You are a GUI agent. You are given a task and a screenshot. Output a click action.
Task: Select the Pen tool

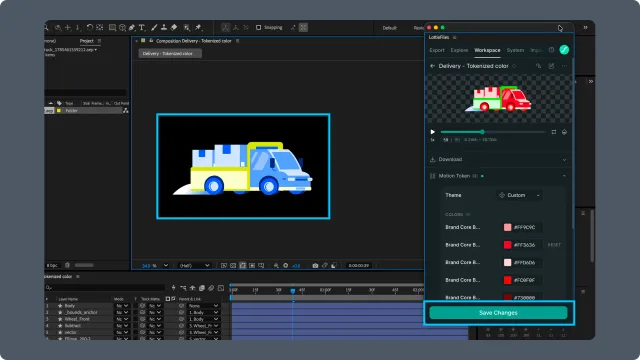point(132,27)
